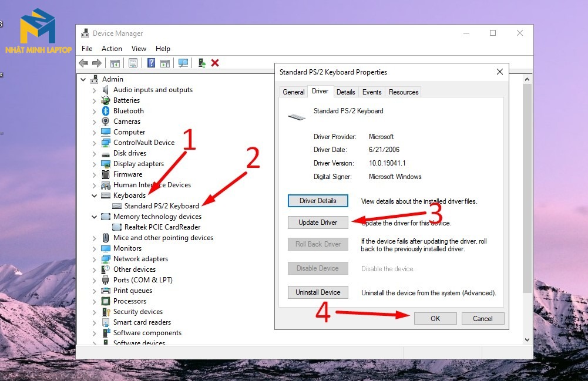588x381 pixels.
Task: Click the blue Help question-mark toolbar icon
Action: [151, 63]
